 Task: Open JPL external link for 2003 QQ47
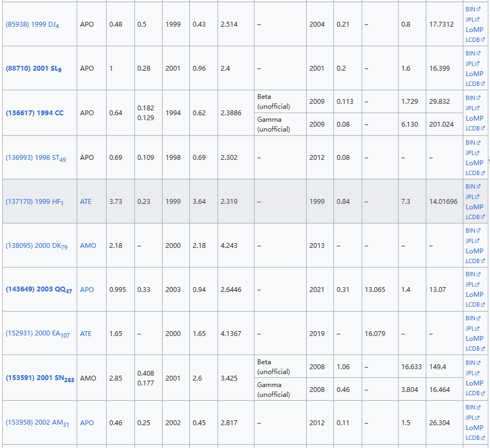coord(472,284)
